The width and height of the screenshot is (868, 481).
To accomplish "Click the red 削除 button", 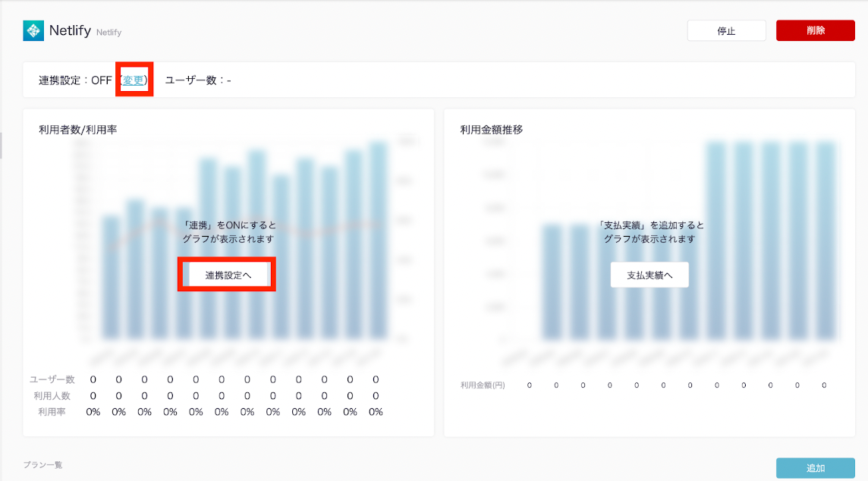I will (x=815, y=30).
